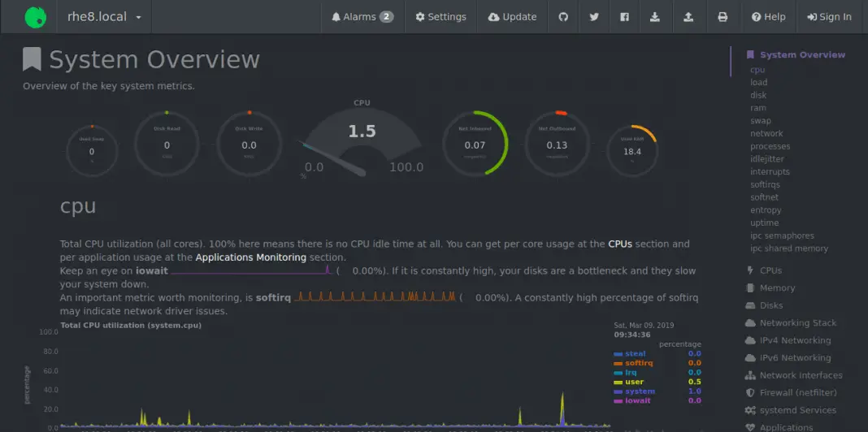Click the print dashboard icon
Viewport: 868px width, 432px height.
click(723, 17)
